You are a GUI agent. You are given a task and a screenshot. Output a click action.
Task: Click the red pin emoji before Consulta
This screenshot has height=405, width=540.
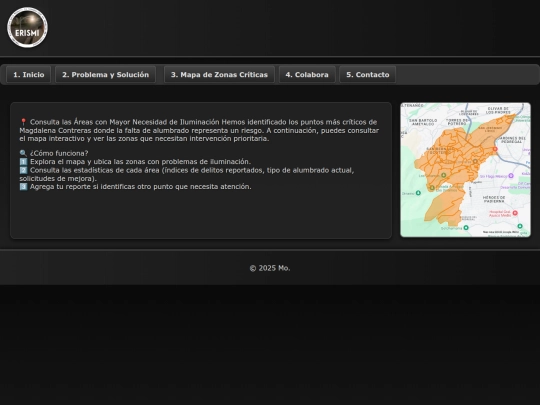pyautogui.click(x=23, y=122)
